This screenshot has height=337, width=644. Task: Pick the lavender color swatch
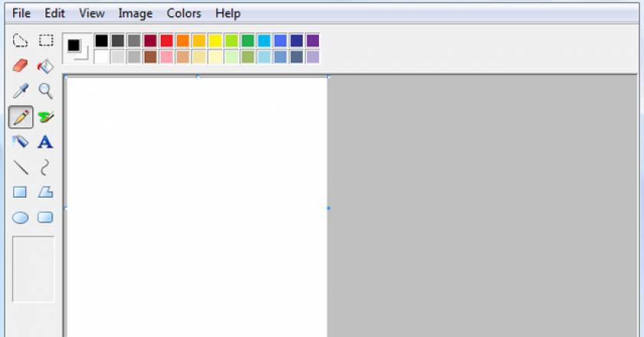pos(313,57)
